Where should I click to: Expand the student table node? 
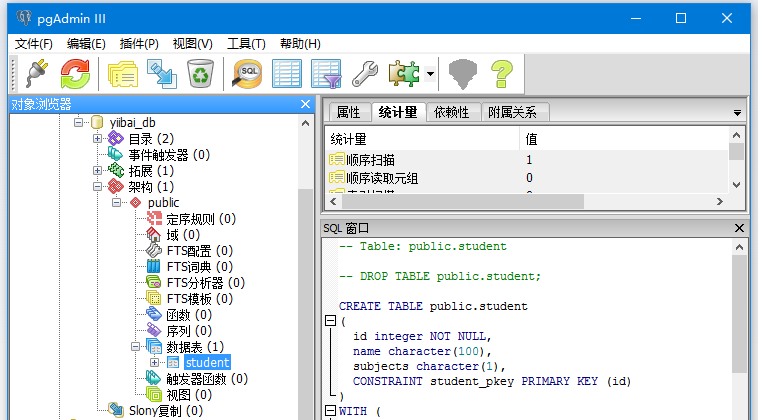[x=154, y=362]
